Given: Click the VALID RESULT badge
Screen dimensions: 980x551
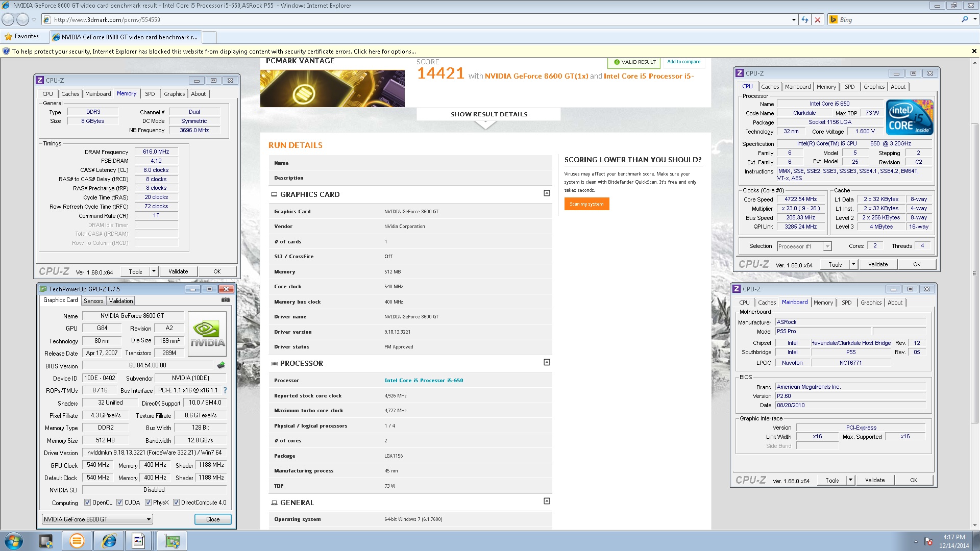Looking at the screenshot, I should point(634,62).
